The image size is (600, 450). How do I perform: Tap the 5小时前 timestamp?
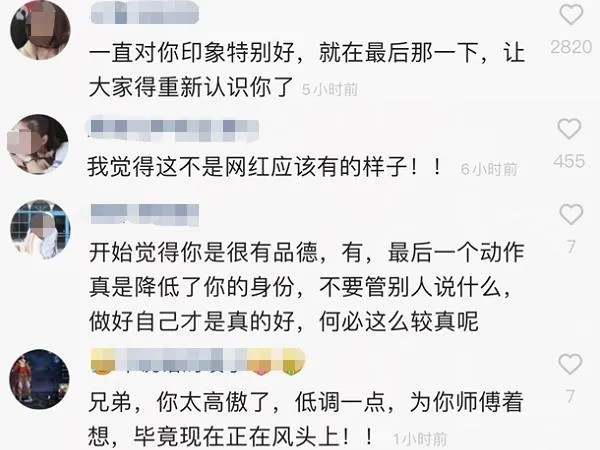[x=329, y=90]
